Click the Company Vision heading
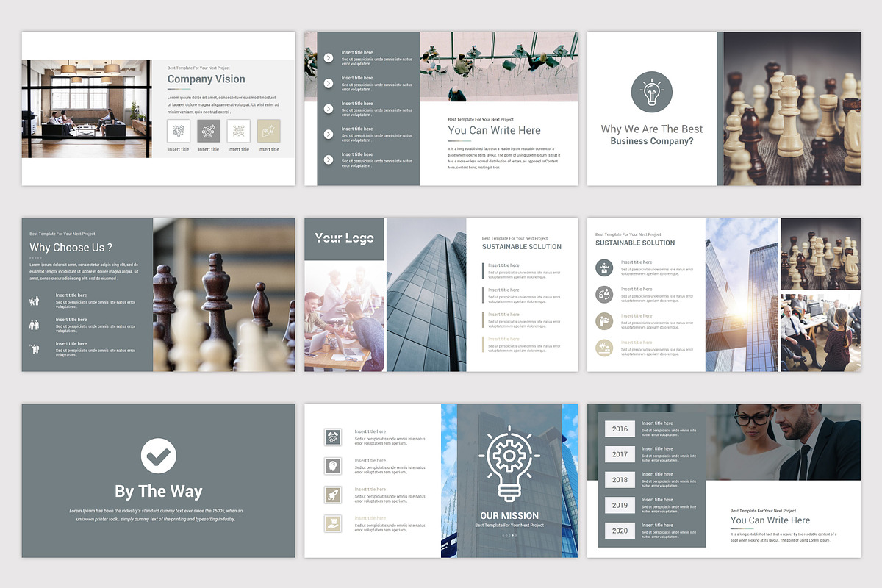 [207, 79]
